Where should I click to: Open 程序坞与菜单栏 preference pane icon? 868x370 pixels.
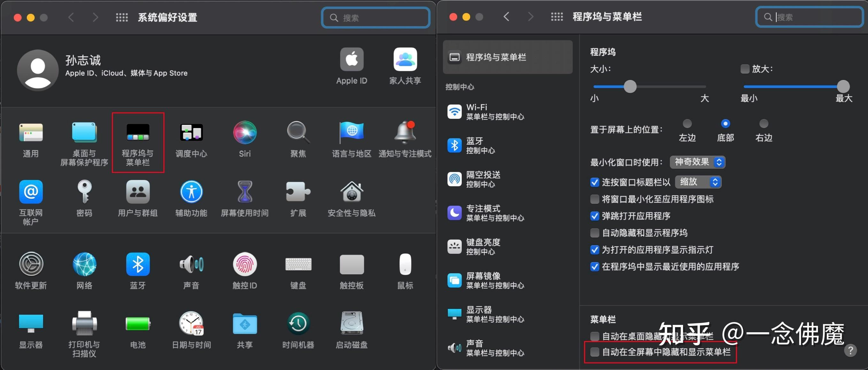point(138,132)
